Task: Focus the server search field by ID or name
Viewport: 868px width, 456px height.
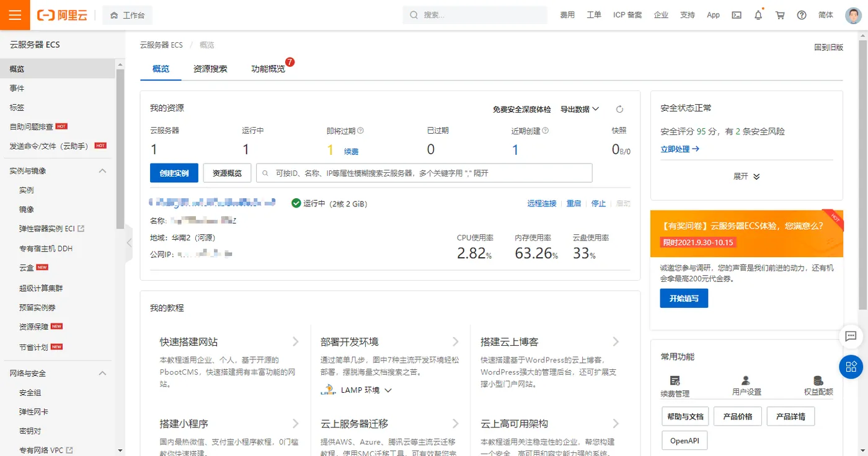Action: pyautogui.click(x=424, y=173)
